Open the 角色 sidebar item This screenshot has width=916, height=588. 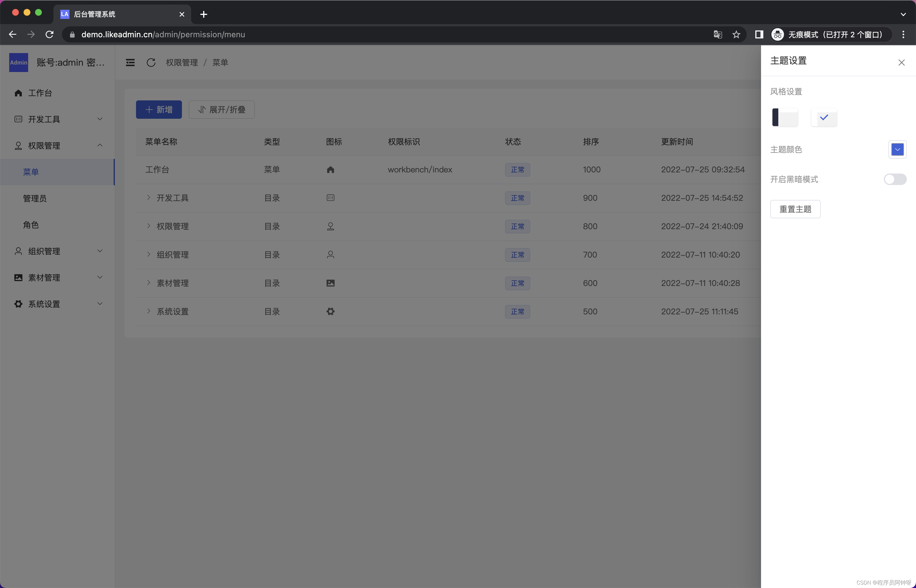[x=57, y=225]
